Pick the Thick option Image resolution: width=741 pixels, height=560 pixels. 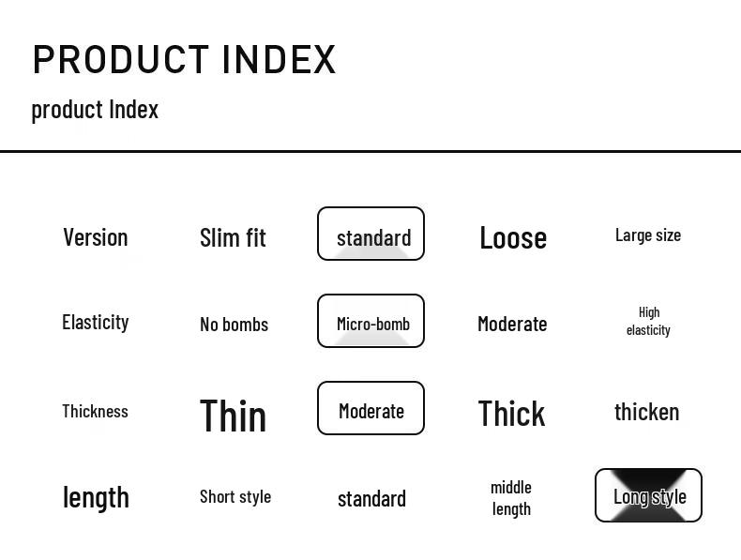pos(511,414)
